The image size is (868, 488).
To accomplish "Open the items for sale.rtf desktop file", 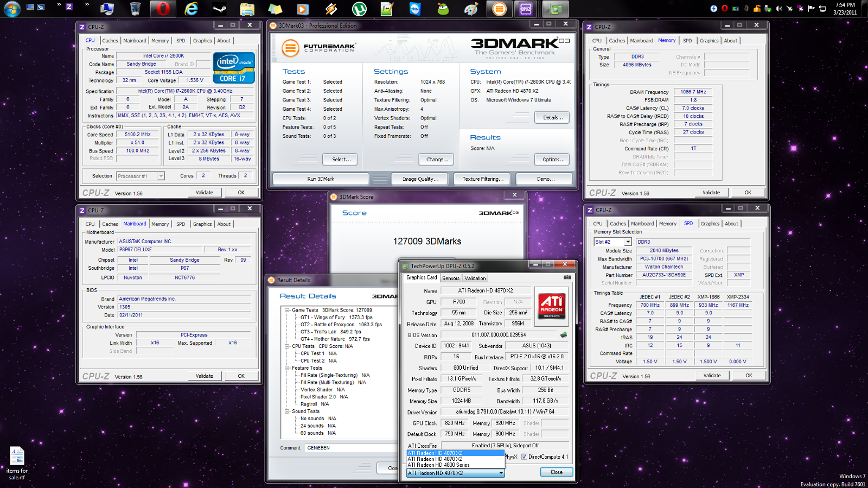I will point(17,463).
